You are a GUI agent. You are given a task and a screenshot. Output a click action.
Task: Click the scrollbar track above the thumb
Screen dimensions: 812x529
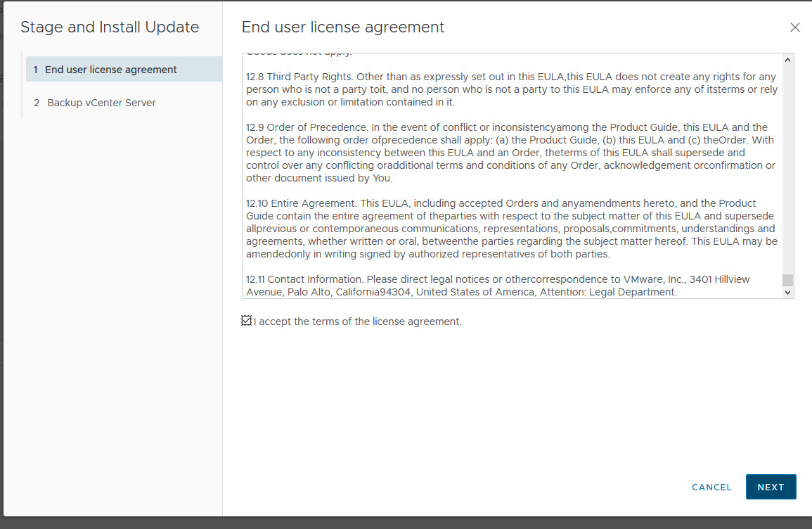(787, 169)
